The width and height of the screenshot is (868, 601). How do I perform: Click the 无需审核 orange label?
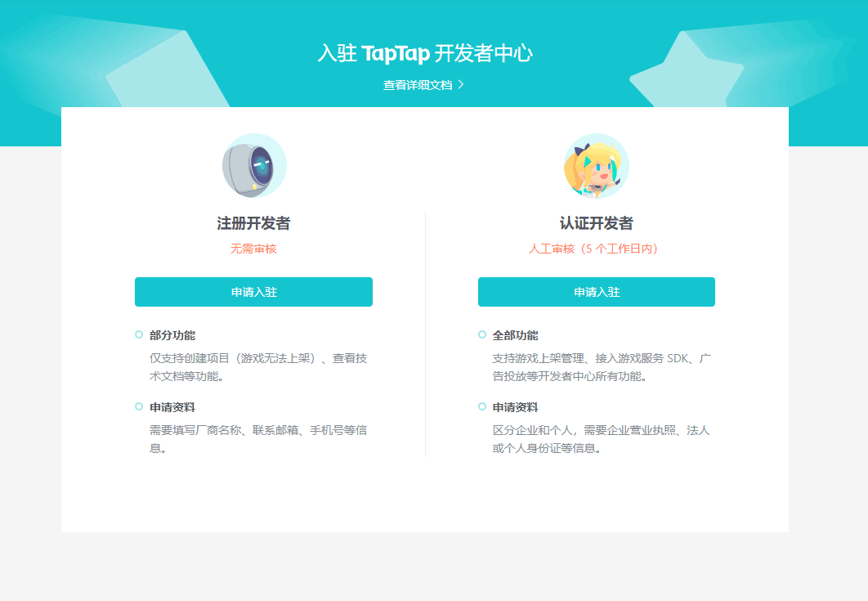pyautogui.click(x=253, y=249)
